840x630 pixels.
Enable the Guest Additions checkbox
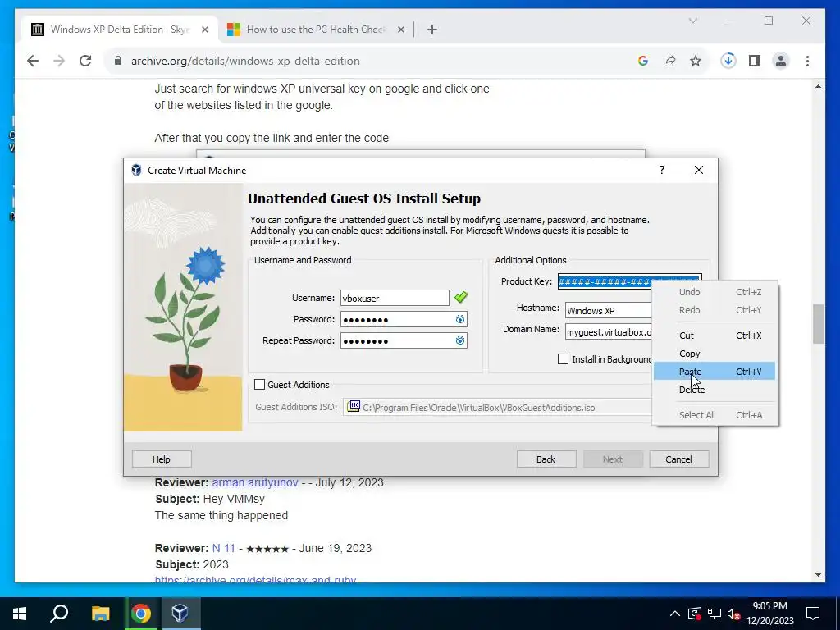pyautogui.click(x=259, y=384)
